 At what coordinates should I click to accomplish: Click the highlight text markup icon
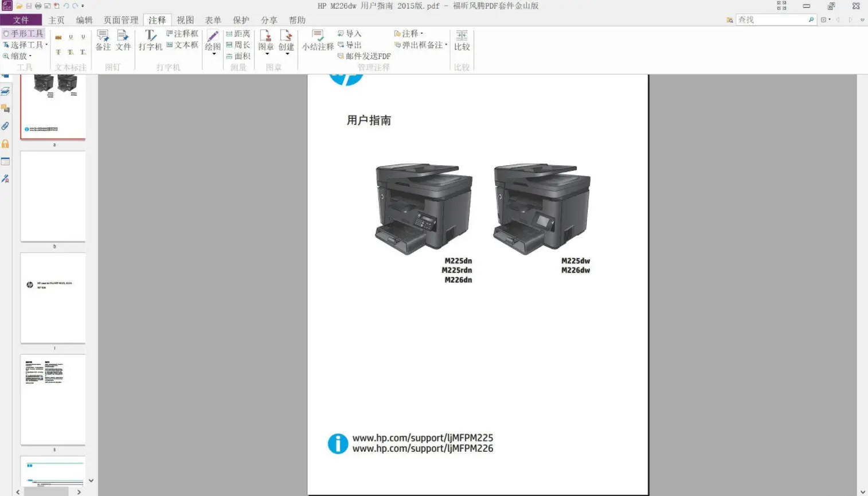(58, 37)
